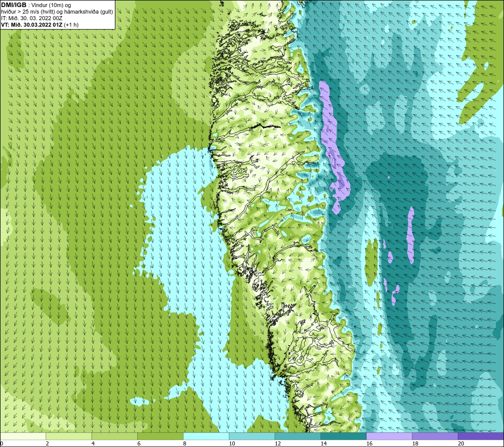Click the IT: Mið. 30. 03. 2022 00Z line
Viewport: 504px width, 447px height.
coord(31,18)
